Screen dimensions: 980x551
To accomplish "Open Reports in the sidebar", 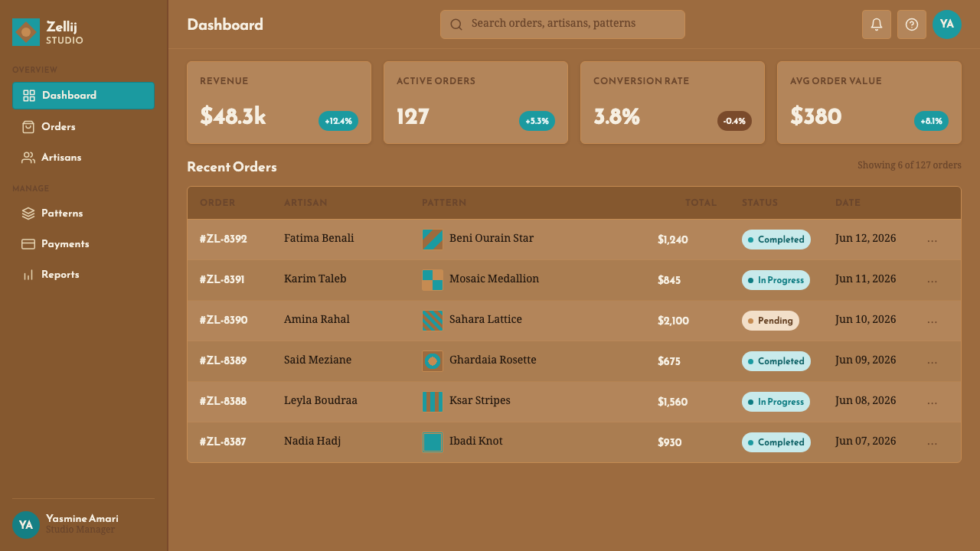I will pyautogui.click(x=83, y=275).
